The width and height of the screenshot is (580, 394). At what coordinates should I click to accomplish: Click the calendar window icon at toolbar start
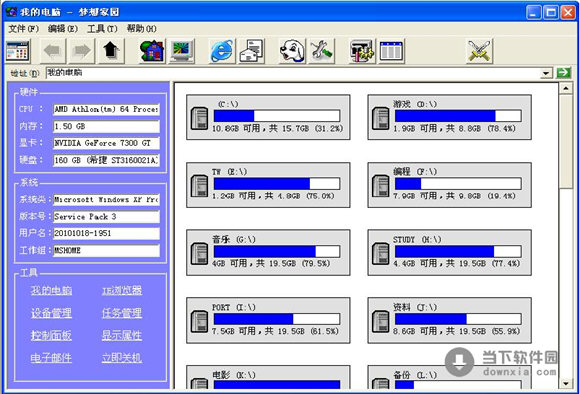(x=17, y=51)
